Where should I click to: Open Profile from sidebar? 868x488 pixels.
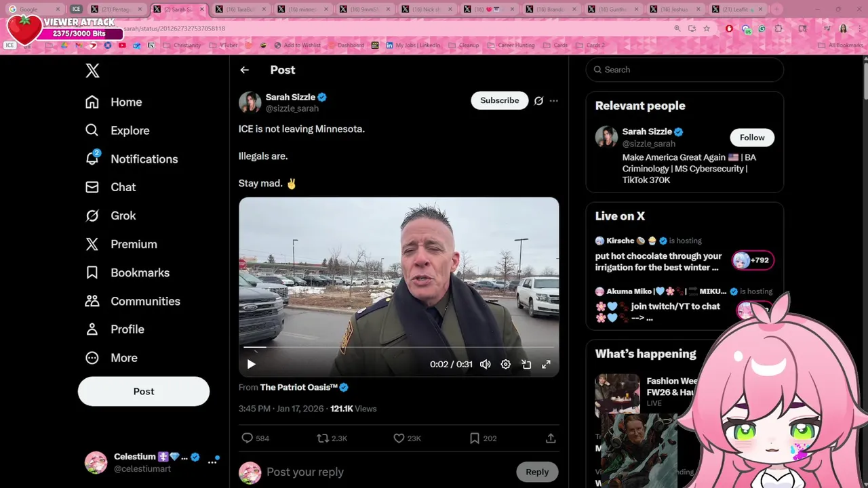click(x=115, y=329)
